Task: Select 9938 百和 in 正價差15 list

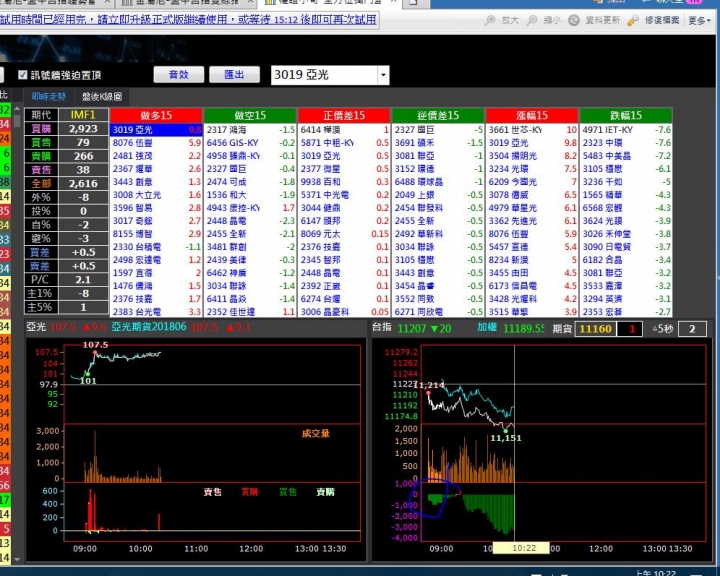Action: coord(344,182)
